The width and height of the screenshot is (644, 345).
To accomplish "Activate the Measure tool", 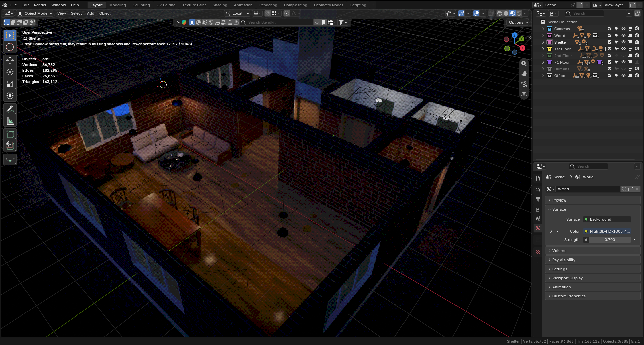I will (10, 121).
